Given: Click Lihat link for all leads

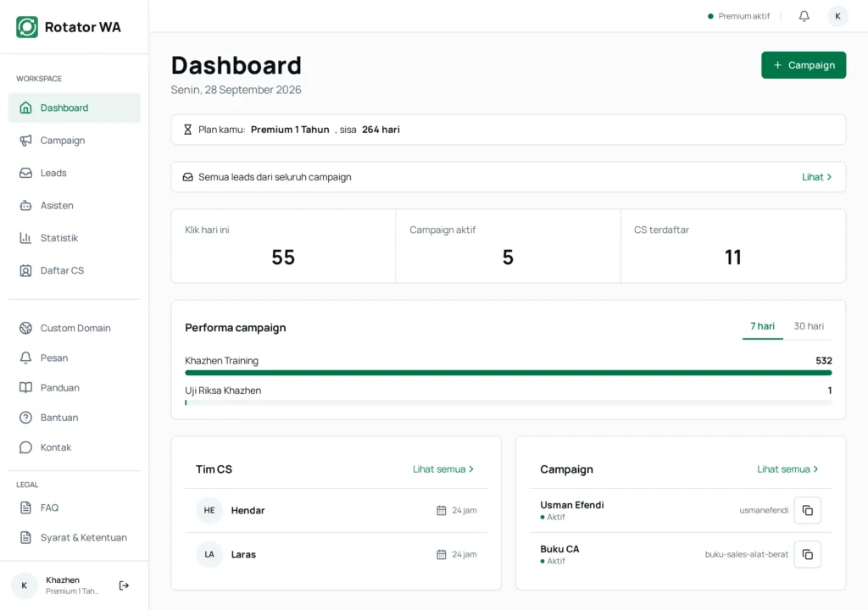Looking at the screenshot, I should pos(816,177).
